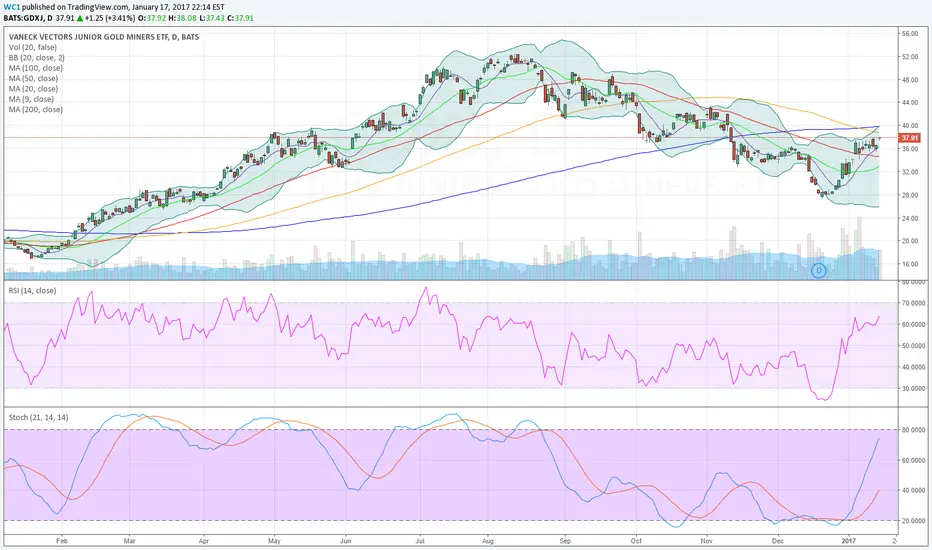The width and height of the screenshot is (932, 550).
Task: Click the +1.25 (+3.41%) change value
Action: point(110,18)
